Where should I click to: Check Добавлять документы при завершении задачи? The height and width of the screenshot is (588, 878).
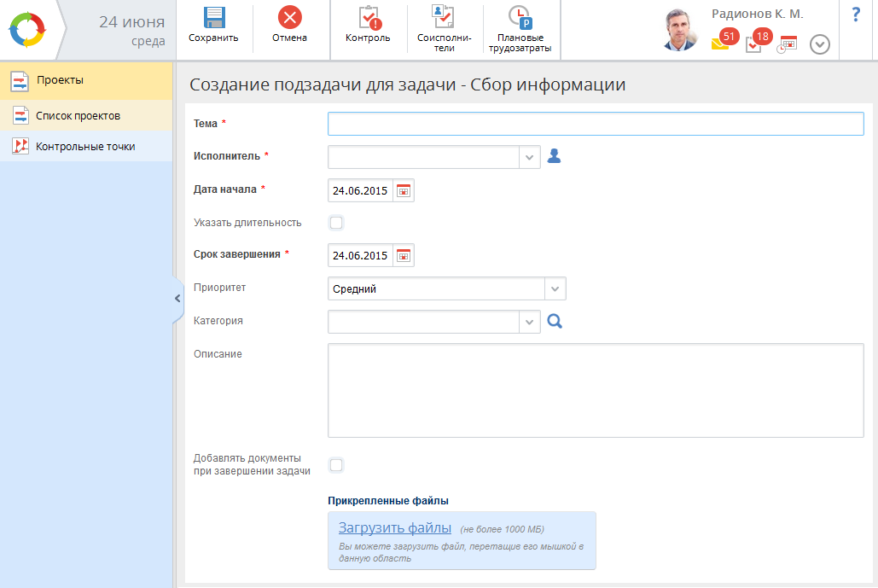(x=336, y=465)
